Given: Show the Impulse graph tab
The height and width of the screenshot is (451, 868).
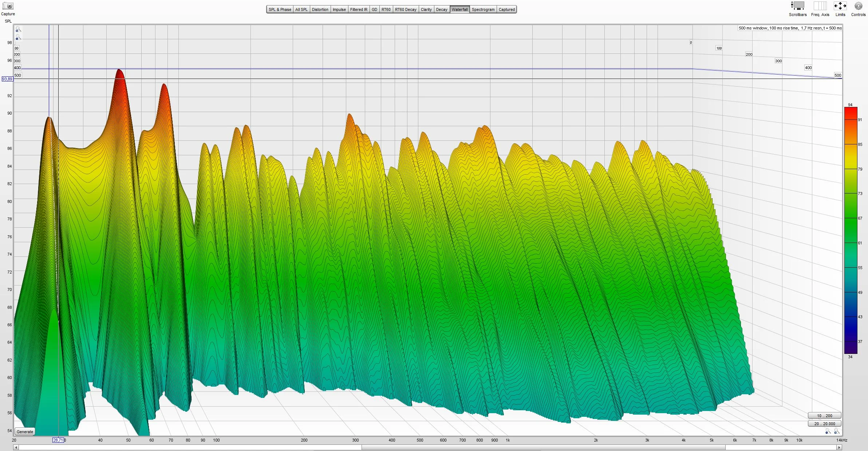Looking at the screenshot, I should point(339,9).
